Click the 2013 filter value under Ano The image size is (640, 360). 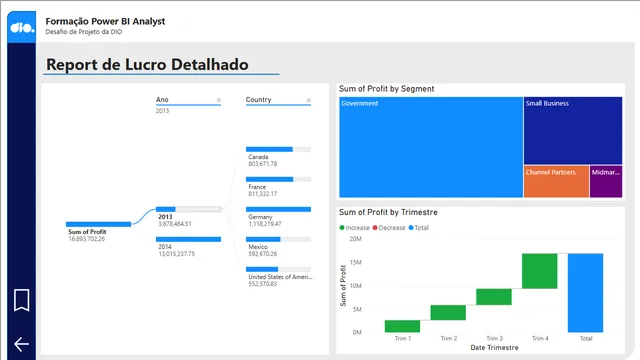(162, 111)
